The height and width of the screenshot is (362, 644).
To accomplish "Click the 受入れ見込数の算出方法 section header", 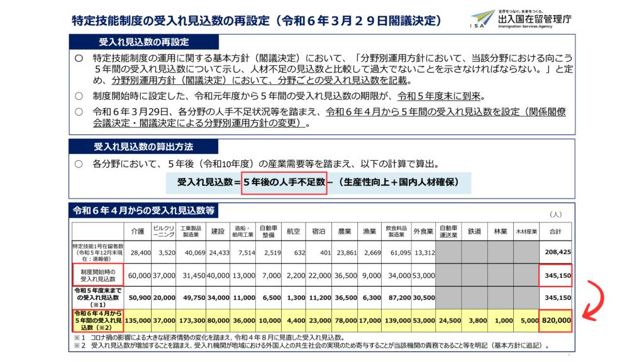I will coord(143,146).
